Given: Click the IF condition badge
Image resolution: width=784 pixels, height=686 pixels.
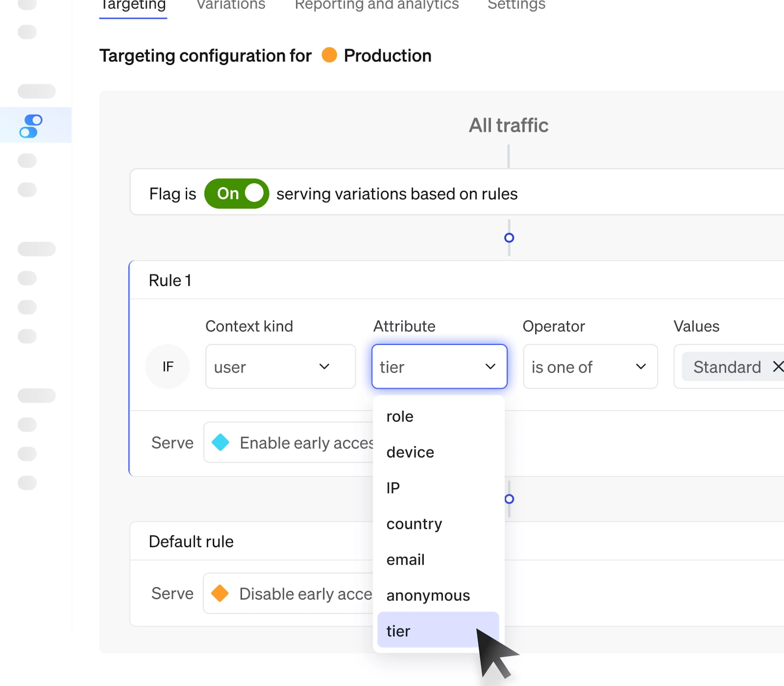Looking at the screenshot, I should pyautogui.click(x=168, y=366).
